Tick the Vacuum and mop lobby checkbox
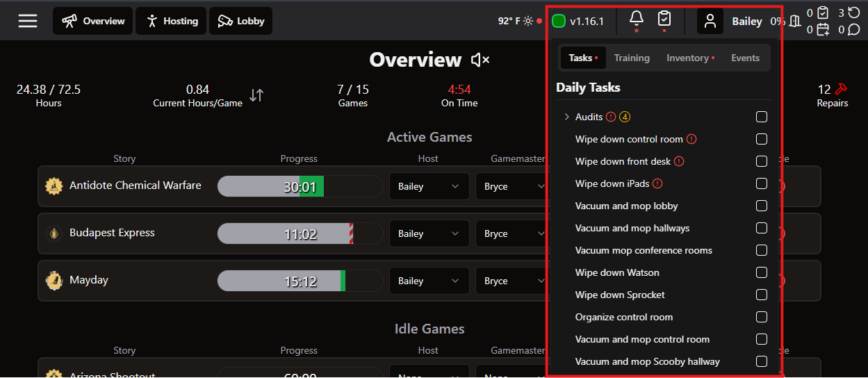 (x=762, y=206)
